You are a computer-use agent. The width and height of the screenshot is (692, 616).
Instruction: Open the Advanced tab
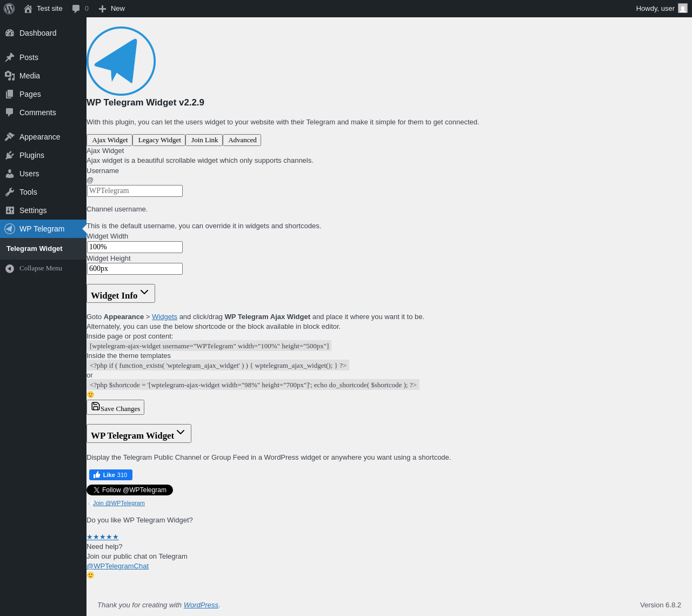click(x=242, y=140)
